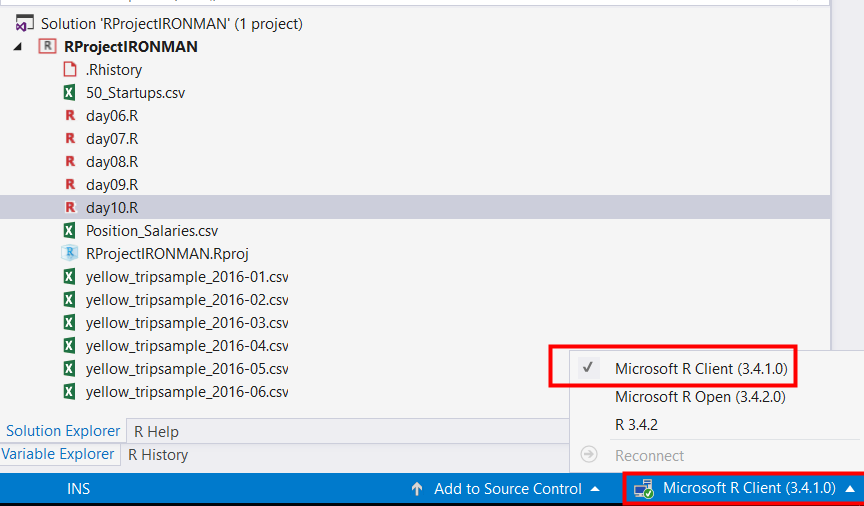Click the yellow_tripsample_2016-03.csv Excel icon
Viewport: 864px width, 506px height.
click(69, 322)
